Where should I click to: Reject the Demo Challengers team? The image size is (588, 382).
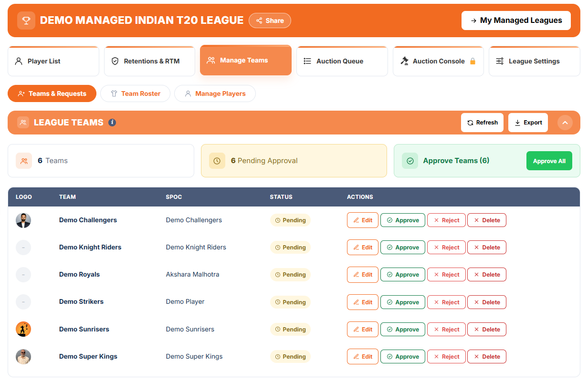tap(446, 220)
